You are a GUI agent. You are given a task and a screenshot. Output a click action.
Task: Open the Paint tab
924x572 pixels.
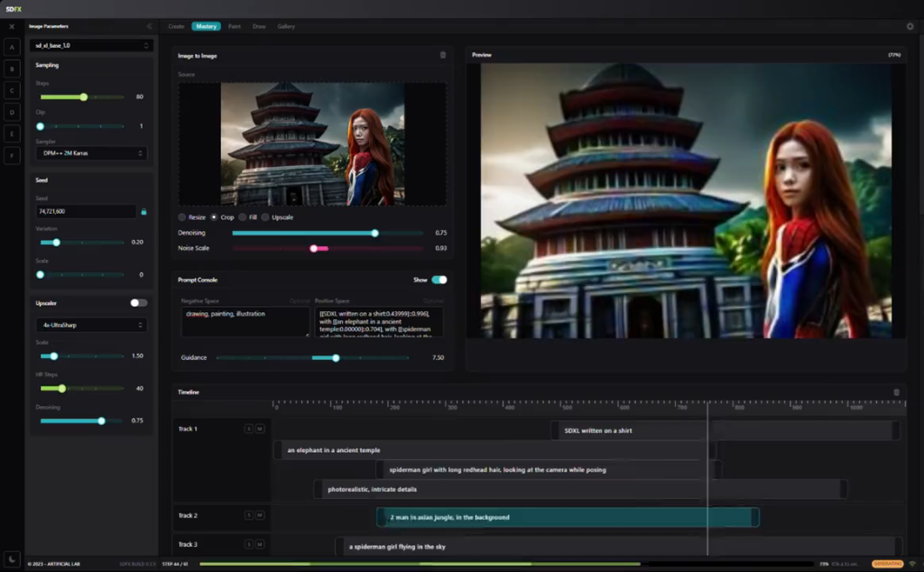coord(235,26)
